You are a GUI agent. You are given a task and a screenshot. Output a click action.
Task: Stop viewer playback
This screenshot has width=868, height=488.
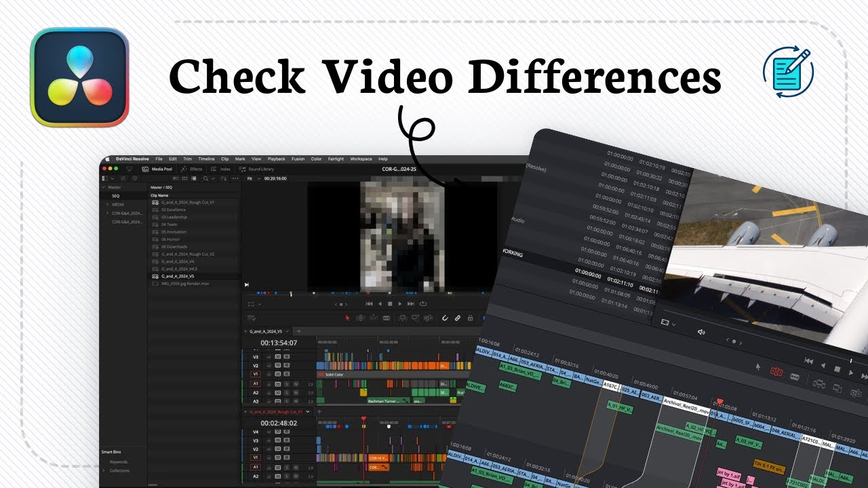pyautogui.click(x=390, y=304)
